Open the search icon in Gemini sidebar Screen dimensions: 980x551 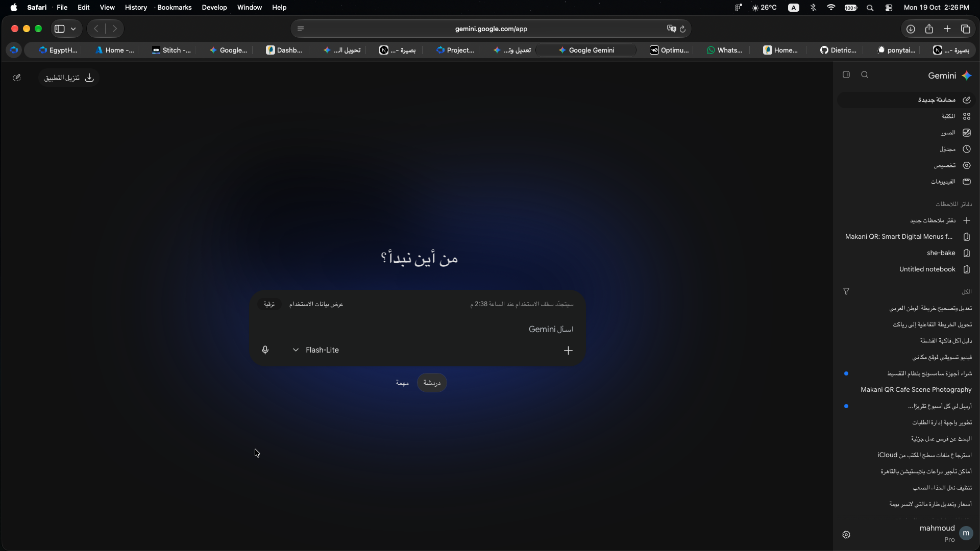pyautogui.click(x=865, y=75)
